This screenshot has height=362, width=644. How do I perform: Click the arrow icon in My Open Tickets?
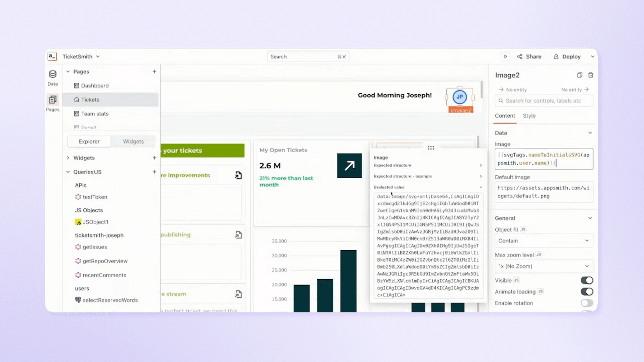tap(349, 166)
